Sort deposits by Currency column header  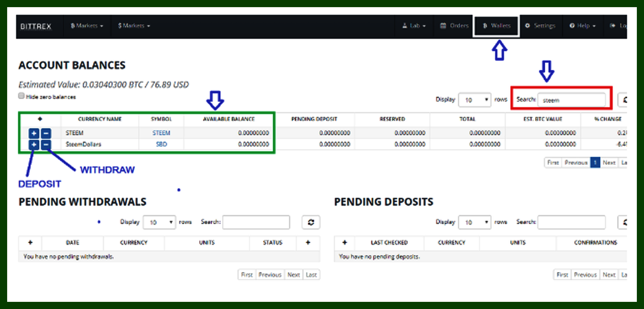[452, 242]
